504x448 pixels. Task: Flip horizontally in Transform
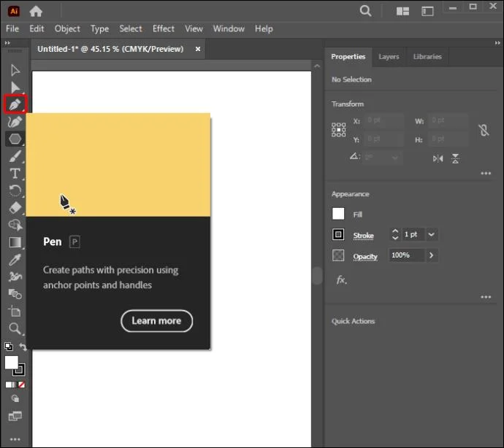(x=438, y=158)
